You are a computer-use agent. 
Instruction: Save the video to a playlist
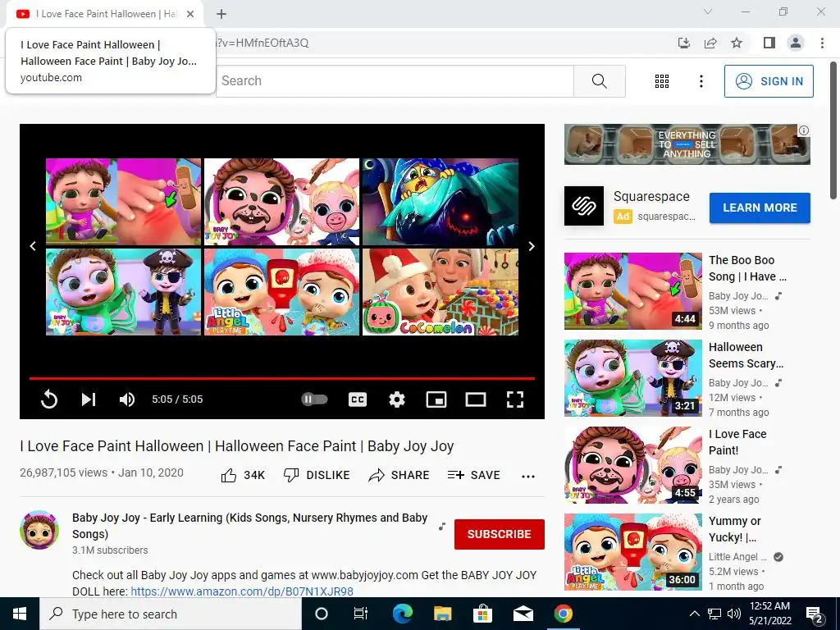473,475
